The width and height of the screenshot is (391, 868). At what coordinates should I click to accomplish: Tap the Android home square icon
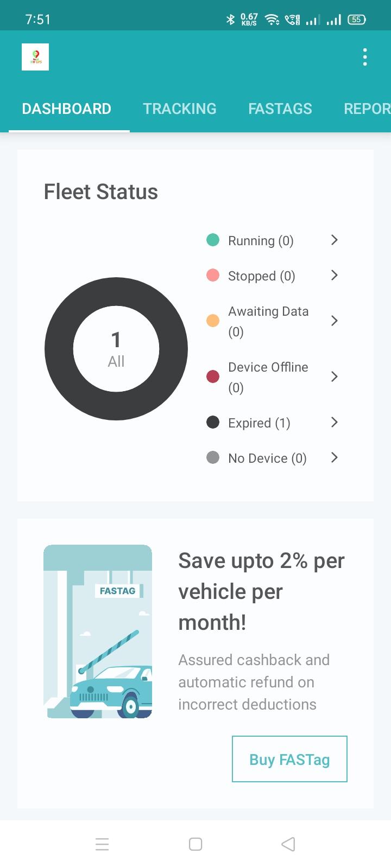pyautogui.click(x=195, y=844)
